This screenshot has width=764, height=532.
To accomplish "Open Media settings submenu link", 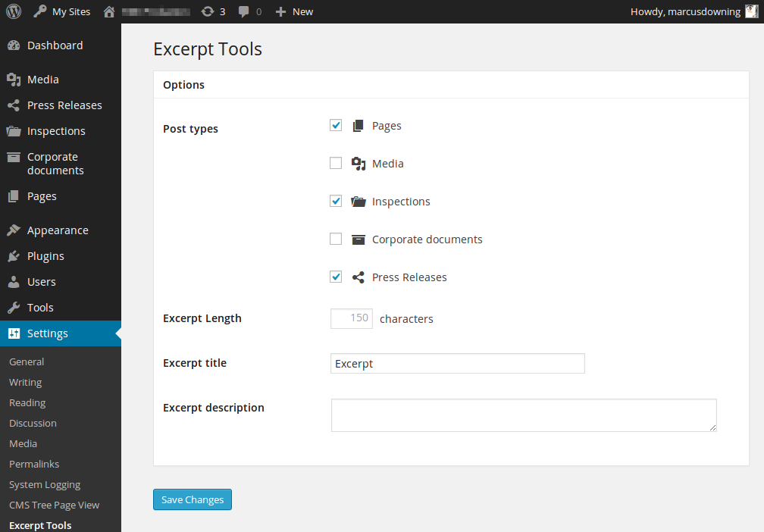I will pyautogui.click(x=23, y=443).
